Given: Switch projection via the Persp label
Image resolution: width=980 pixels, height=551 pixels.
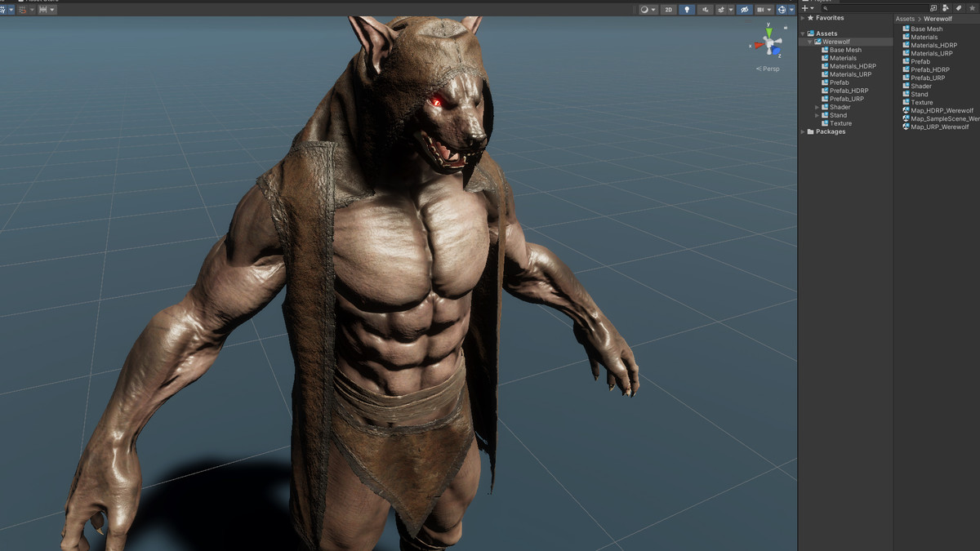Looking at the screenshot, I should [x=768, y=69].
